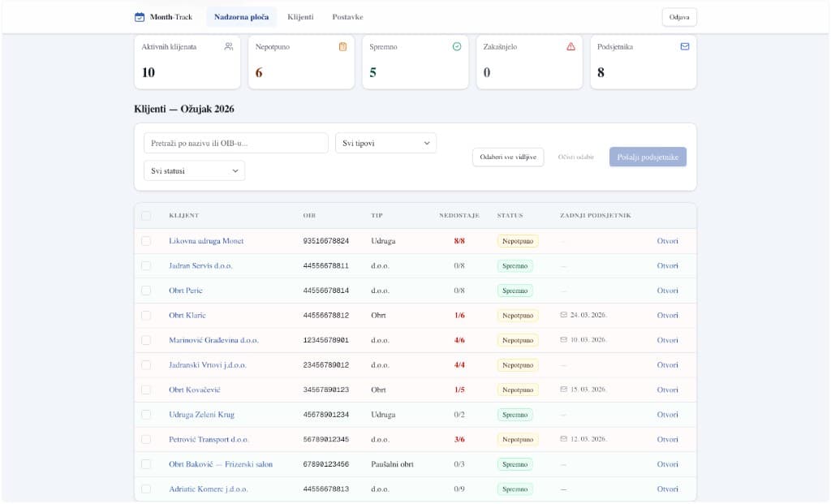Open Jadran Servis via its Otvori link
Screen dimensions: 831x504
(x=667, y=265)
